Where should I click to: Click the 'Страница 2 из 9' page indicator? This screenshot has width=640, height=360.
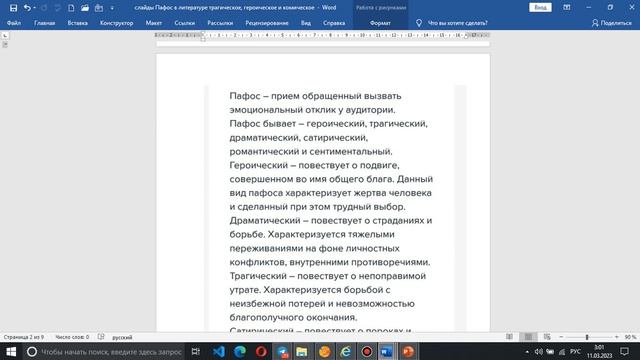tap(24, 337)
